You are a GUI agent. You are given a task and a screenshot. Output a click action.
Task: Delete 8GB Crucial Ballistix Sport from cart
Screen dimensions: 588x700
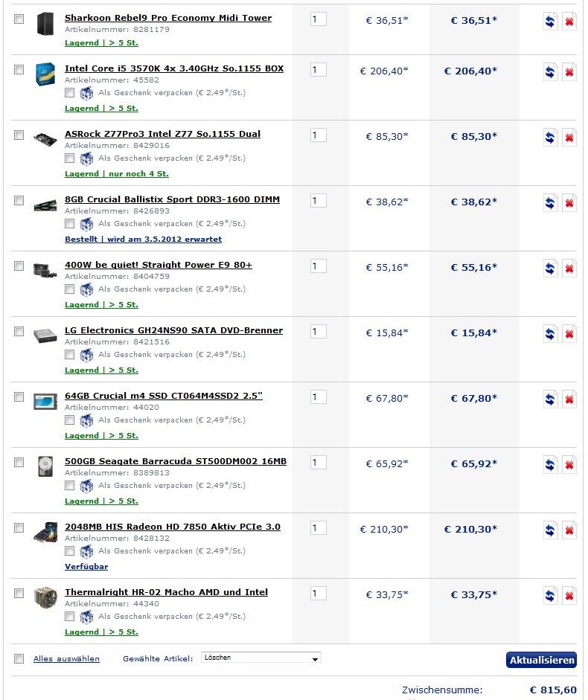point(569,202)
